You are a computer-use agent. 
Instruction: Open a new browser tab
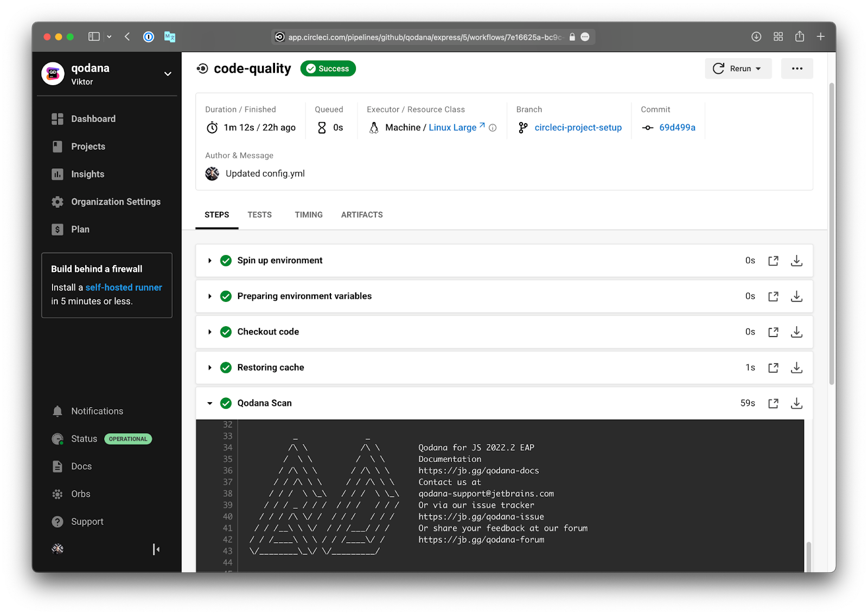821,36
